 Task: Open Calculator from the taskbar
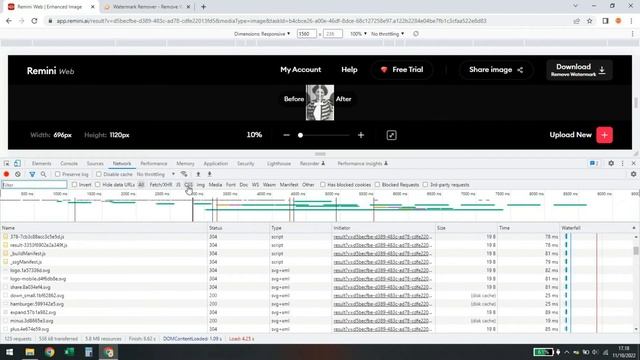[x=89, y=352]
